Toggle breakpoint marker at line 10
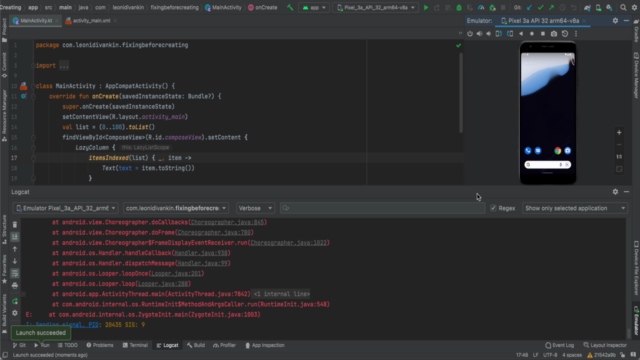This screenshot has width=640, height=360. [x=23, y=86]
